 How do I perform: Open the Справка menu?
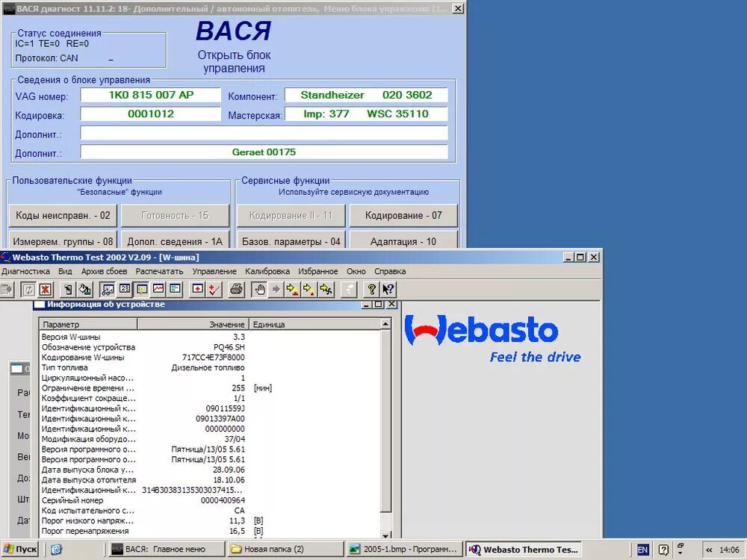click(x=390, y=271)
